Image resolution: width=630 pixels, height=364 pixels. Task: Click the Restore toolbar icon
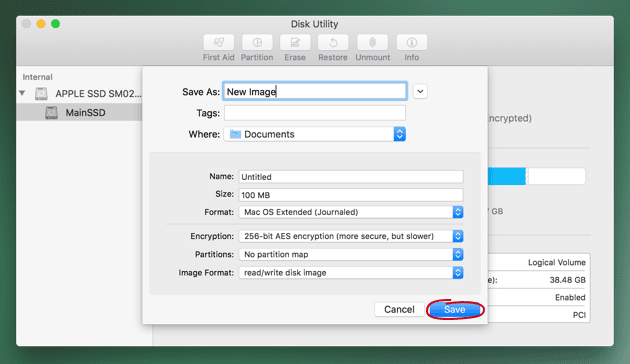point(333,43)
